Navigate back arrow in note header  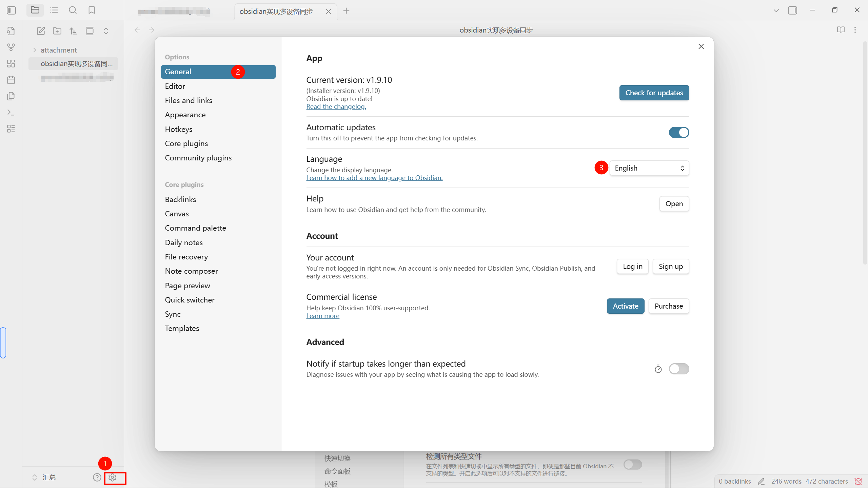click(137, 30)
